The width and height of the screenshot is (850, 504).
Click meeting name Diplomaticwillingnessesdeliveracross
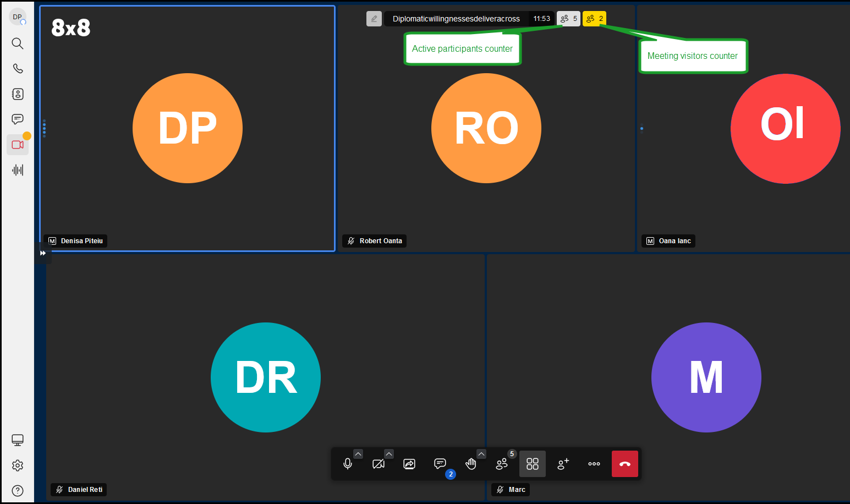[456, 19]
